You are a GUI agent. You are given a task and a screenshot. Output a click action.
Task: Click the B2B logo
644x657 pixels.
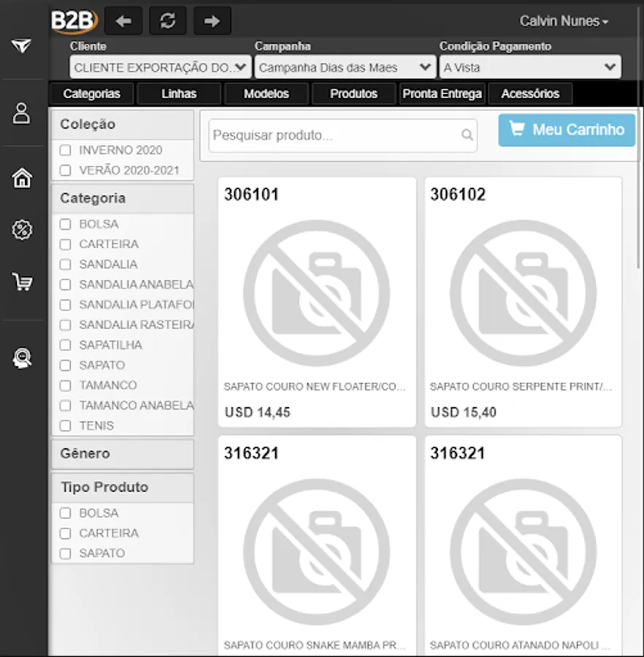[x=74, y=20]
